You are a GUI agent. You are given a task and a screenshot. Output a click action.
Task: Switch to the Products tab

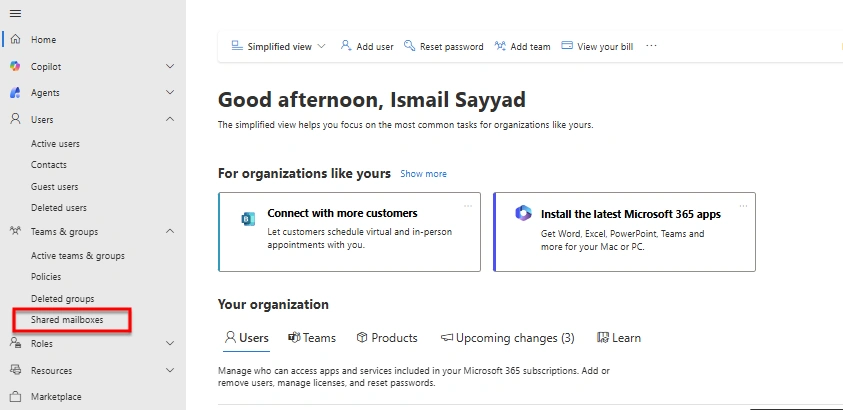(x=387, y=338)
